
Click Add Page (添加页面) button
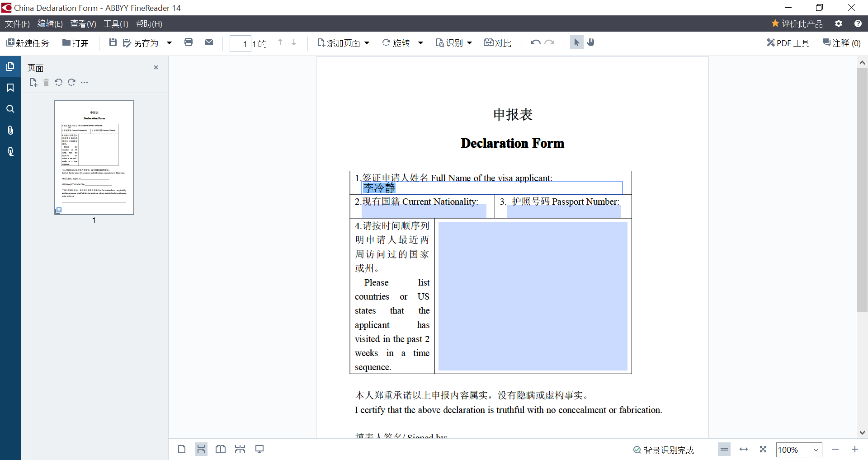pos(339,43)
